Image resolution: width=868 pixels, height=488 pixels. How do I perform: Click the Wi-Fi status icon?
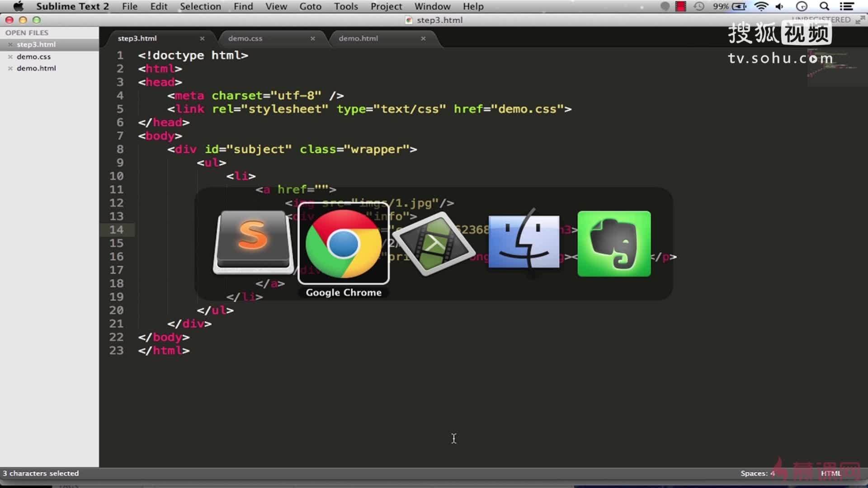tap(761, 6)
